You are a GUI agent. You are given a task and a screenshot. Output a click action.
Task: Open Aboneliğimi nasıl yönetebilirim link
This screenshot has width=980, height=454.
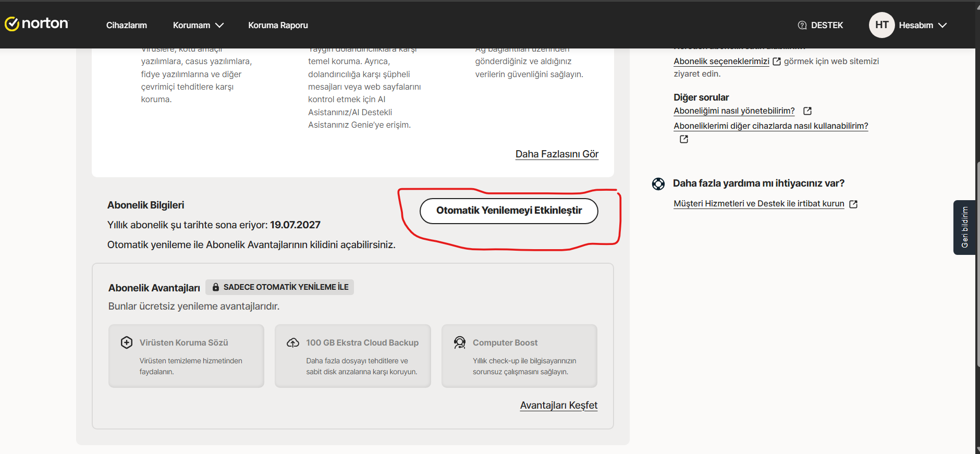click(734, 111)
